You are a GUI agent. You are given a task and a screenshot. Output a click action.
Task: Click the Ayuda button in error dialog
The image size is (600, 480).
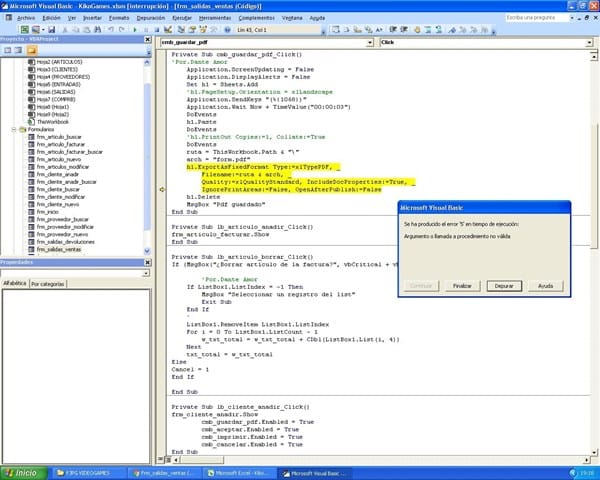coord(546,285)
